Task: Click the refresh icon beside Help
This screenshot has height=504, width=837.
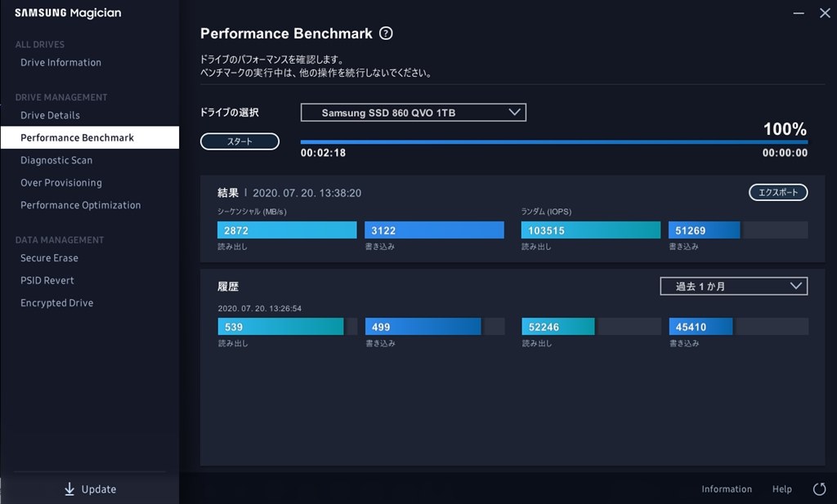Action: 819,489
